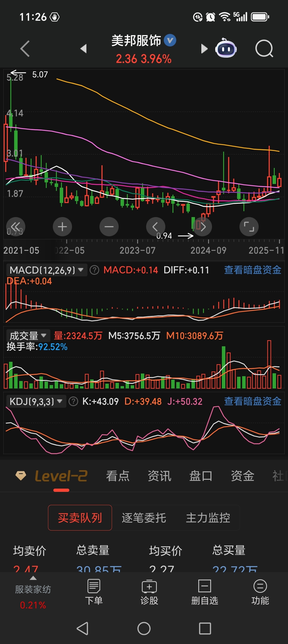288x644 pixels.
Task: Expand chart to fullscreen
Action: pyautogui.click(x=249, y=227)
